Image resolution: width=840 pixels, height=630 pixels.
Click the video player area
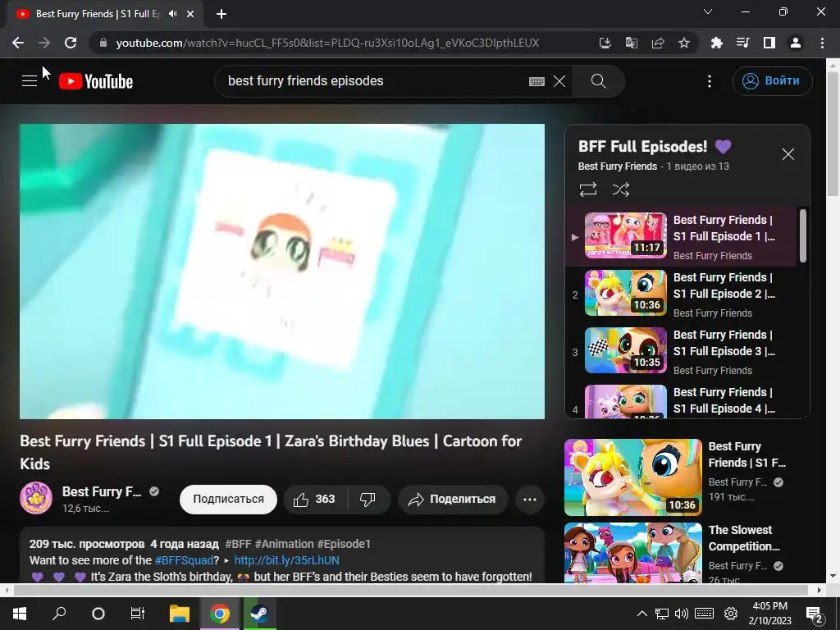pos(282,272)
